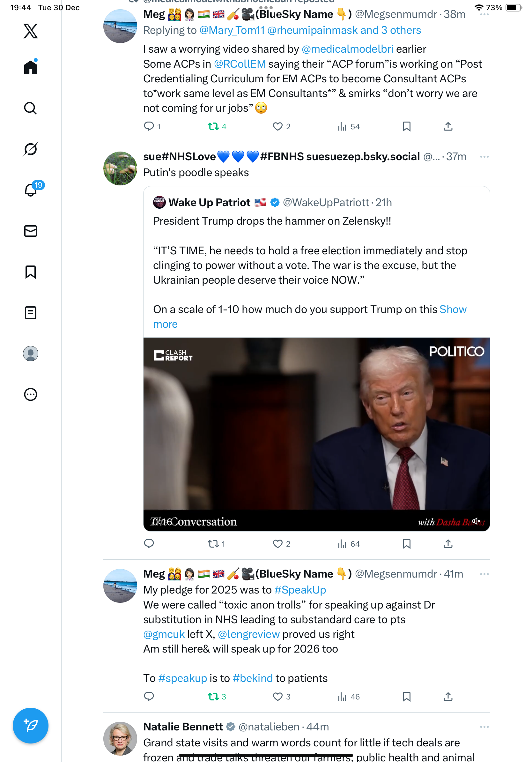The width and height of the screenshot is (532, 762).
Task: Undo repost on Meg's SpeakUp pledge post
Action: pyautogui.click(x=213, y=696)
